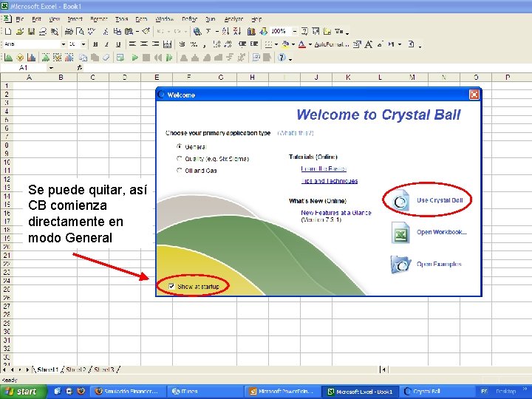
Task: Start the simulation with the green play icon
Action: (134, 58)
